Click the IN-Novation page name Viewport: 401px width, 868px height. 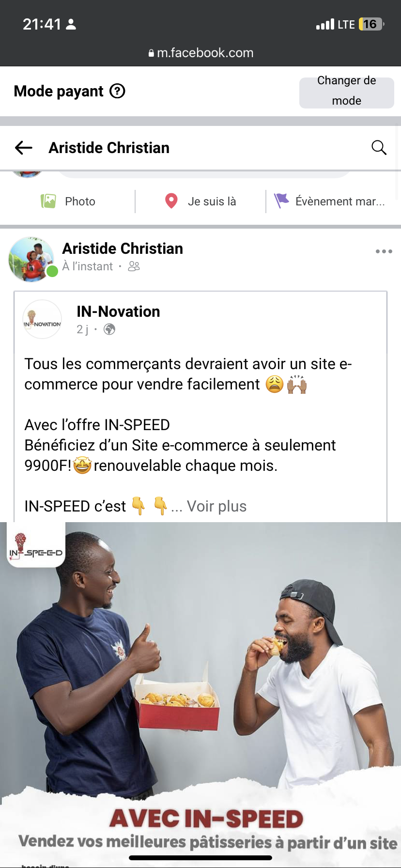pos(118,311)
